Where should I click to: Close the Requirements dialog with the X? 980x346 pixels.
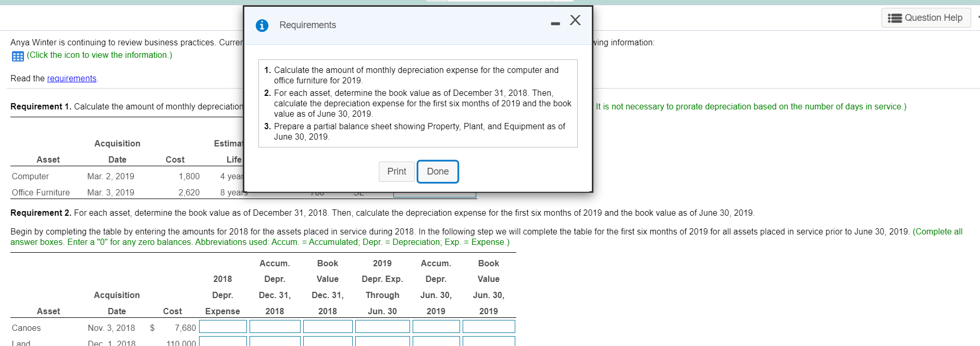575,20
